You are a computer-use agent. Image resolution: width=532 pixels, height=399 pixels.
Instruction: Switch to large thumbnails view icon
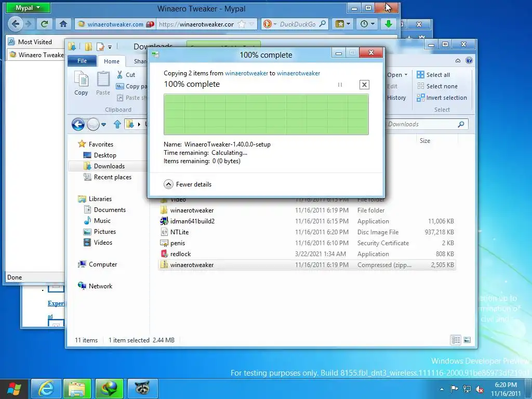point(467,340)
